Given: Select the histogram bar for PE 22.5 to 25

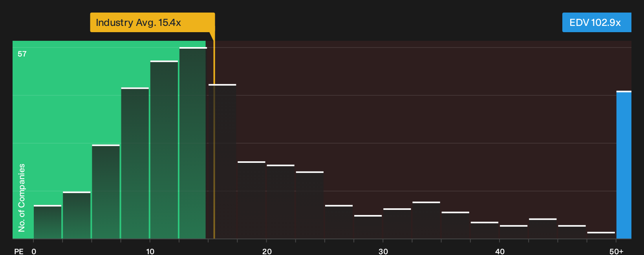Looking at the screenshot, I should (309, 205).
